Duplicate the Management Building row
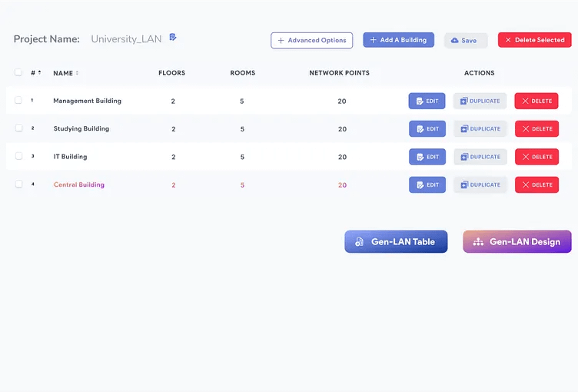The width and height of the screenshot is (578, 392). (x=480, y=101)
